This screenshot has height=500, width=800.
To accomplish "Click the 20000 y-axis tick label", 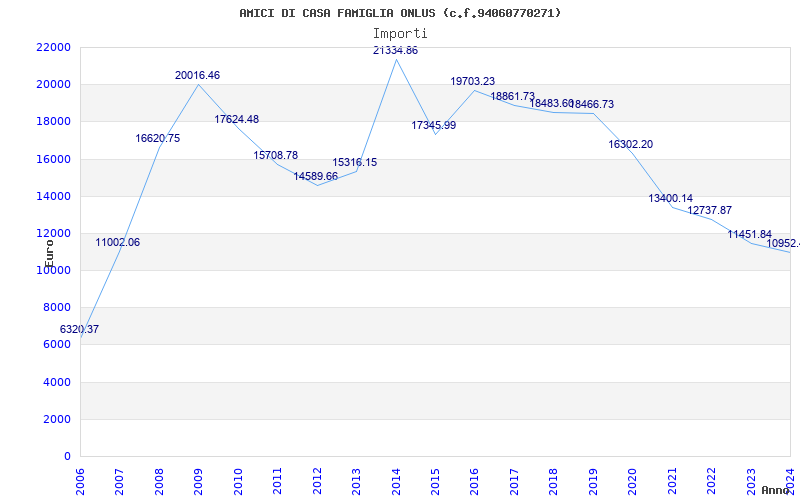I will (54, 85).
